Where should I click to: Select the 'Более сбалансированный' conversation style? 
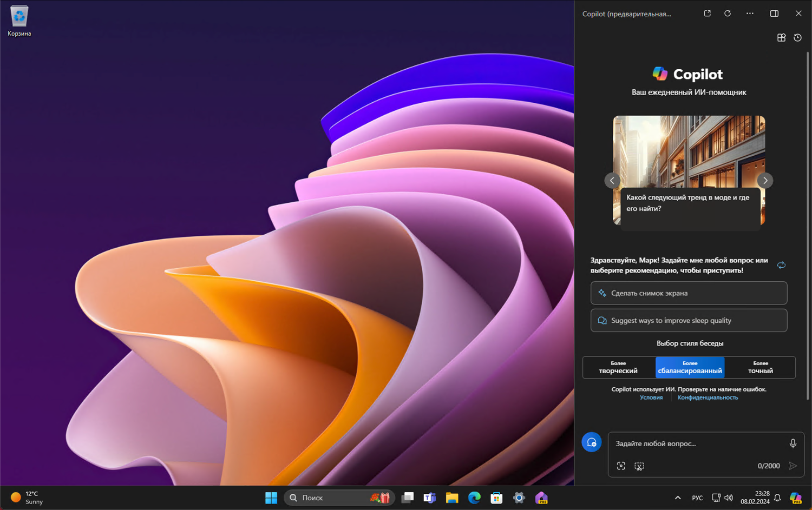(x=690, y=367)
